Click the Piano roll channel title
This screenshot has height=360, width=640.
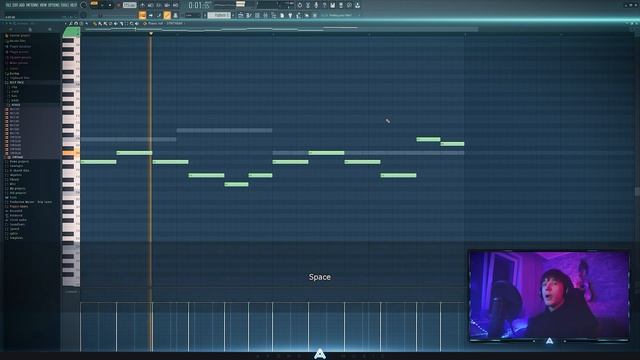pos(165,23)
